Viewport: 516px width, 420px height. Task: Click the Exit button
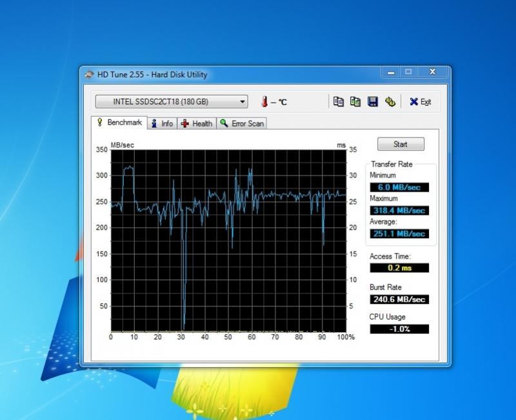[x=421, y=102]
